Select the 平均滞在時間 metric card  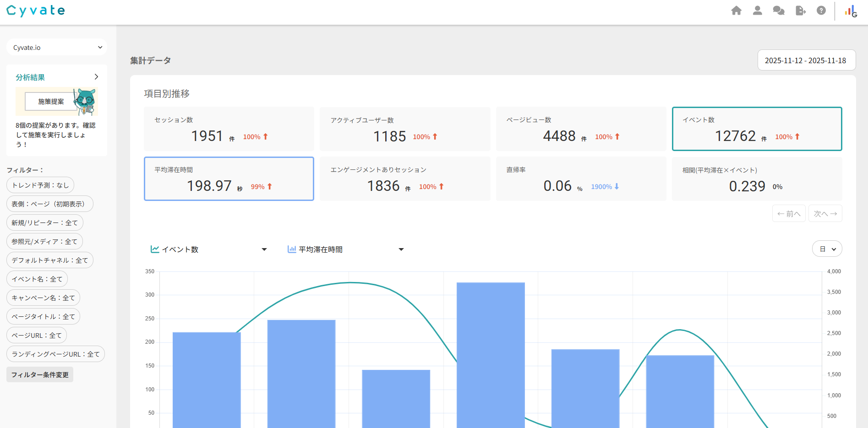click(229, 179)
